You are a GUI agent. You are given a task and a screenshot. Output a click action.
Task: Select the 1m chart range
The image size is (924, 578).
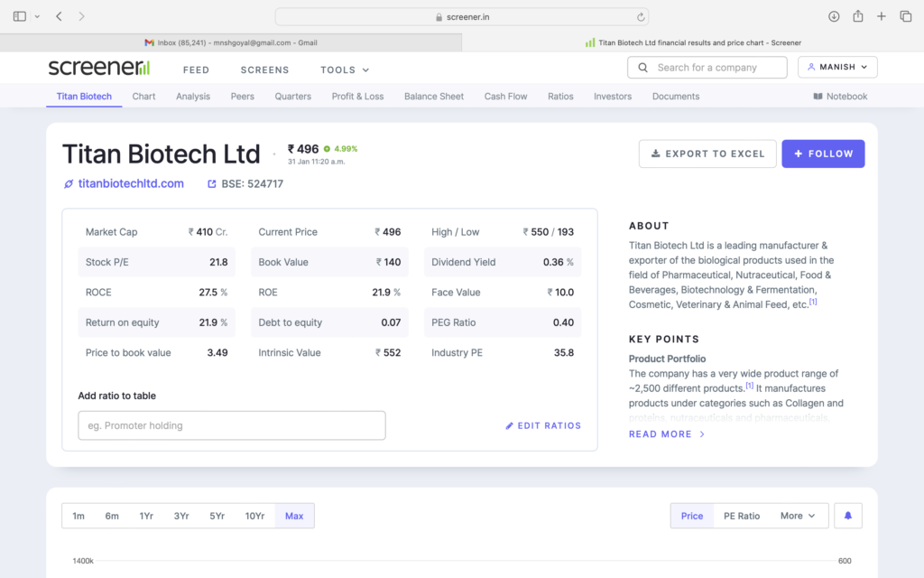[79, 516]
